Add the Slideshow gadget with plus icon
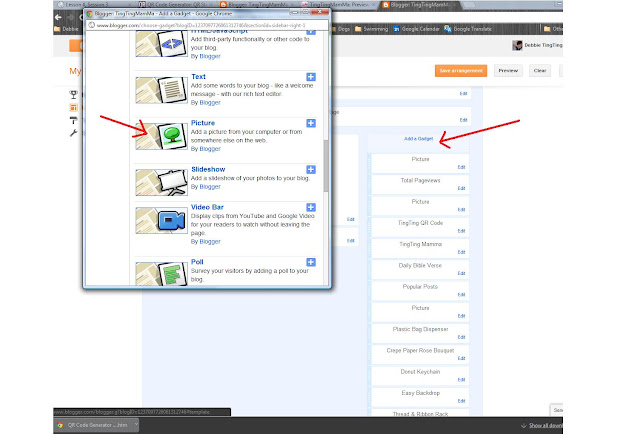The width and height of the screenshot is (640, 434). coord(311,169)
